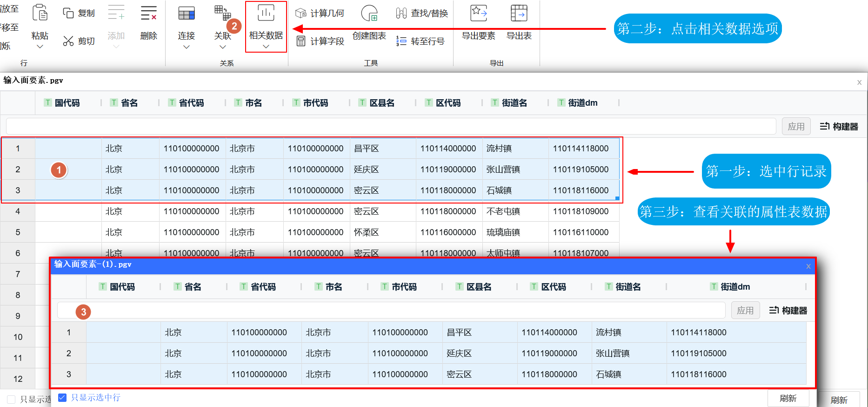This screenshot has width=868, height=407.
Task: Click the Calculate Geometry (计算几何) icon
Action: (x=301, y=13)
